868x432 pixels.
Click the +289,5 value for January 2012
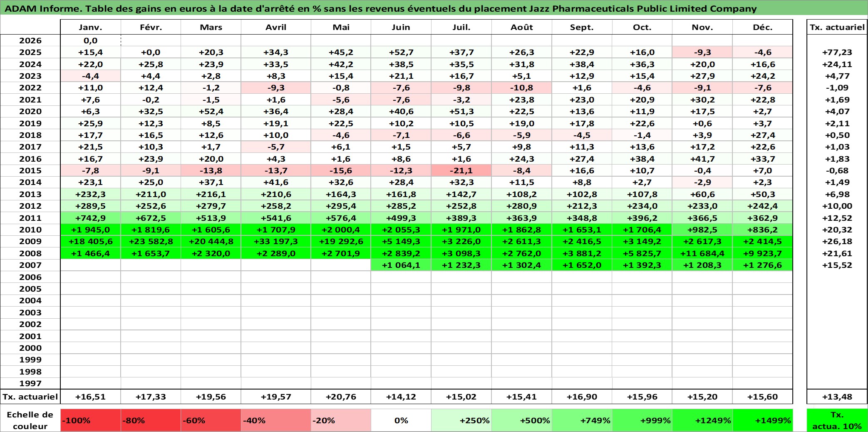point(91,206)
